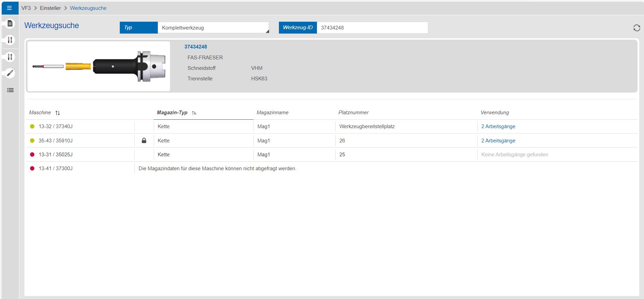Click the FAS-FRAESER tool preview image
This screenshot has width=644, height=299.
(98, 66)
